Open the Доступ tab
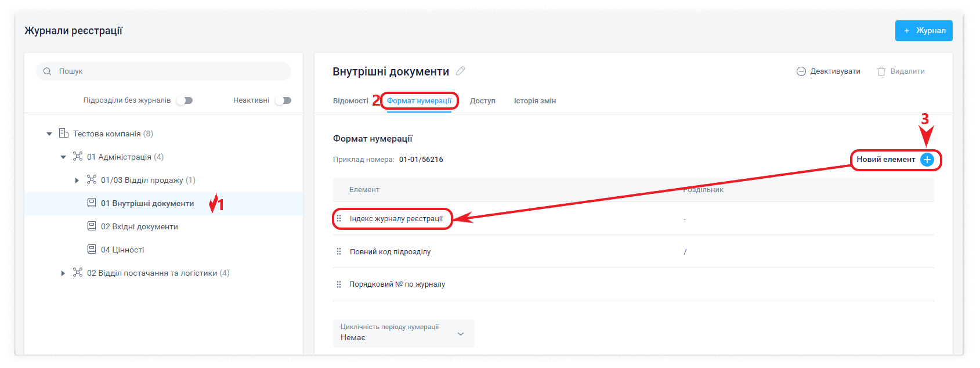 point(482,101)
